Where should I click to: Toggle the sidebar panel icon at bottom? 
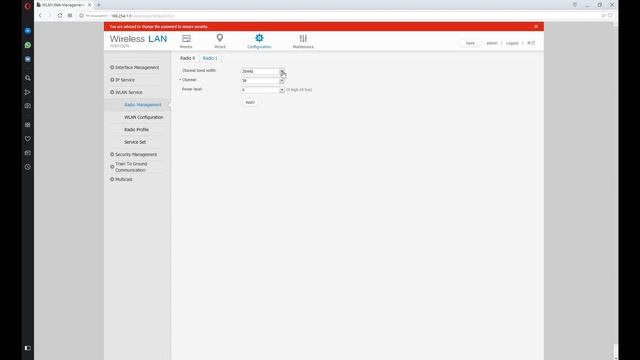tap(28, 348)
